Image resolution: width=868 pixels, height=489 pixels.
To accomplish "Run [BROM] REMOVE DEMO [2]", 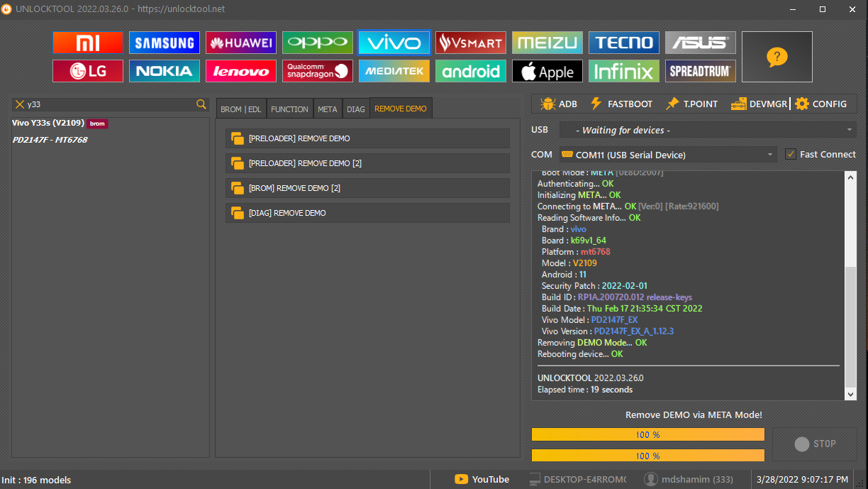I will (x=367, y=188).
